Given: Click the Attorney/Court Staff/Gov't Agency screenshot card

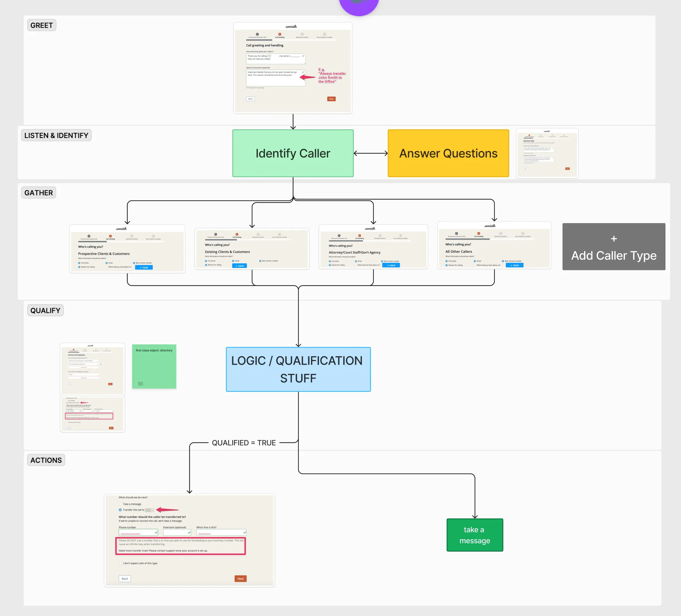Looking at the screenshot, I should coord(373,247).
